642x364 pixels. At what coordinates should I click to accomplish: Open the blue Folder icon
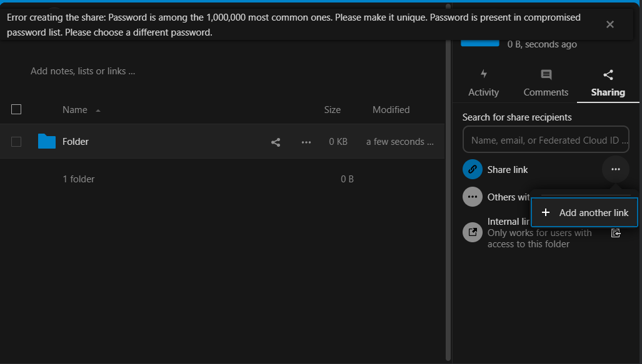click(x=47, y=142)
